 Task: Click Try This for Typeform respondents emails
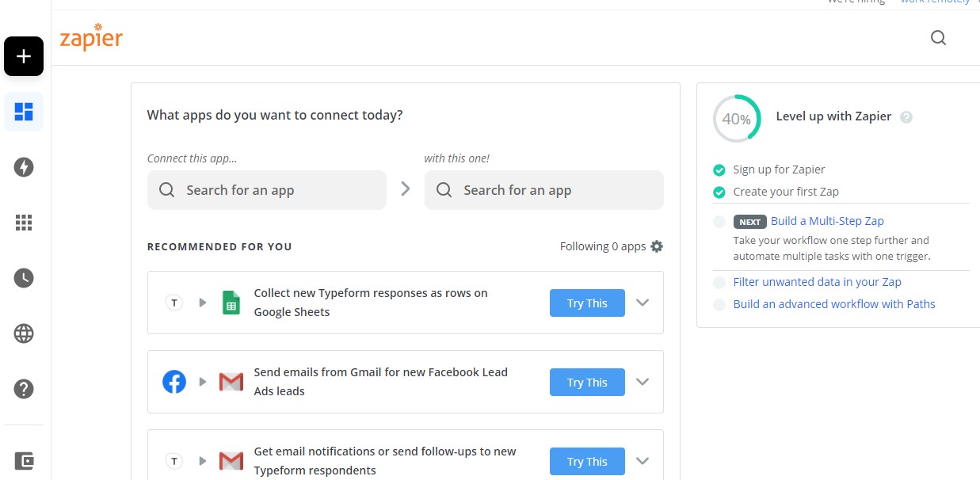[587, 462]
